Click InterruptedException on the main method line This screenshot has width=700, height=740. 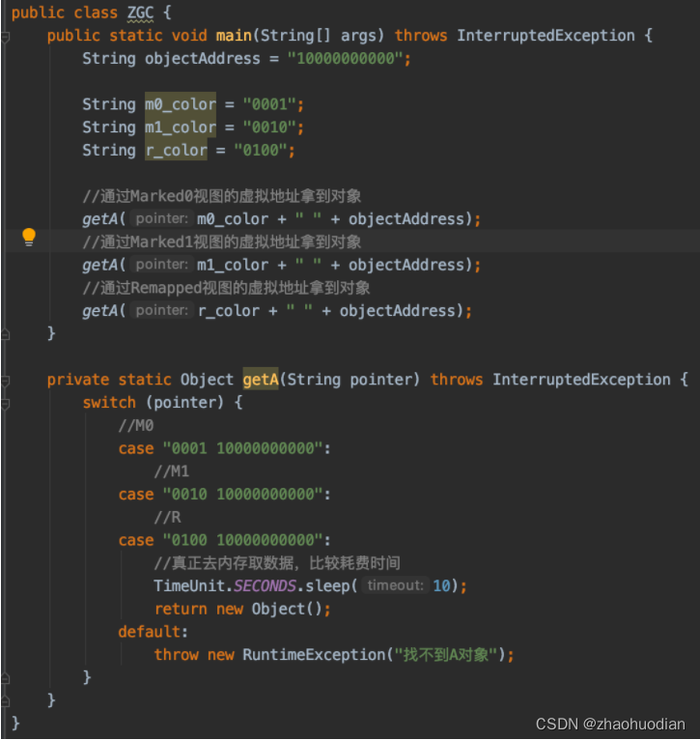[x=546, y=36]
